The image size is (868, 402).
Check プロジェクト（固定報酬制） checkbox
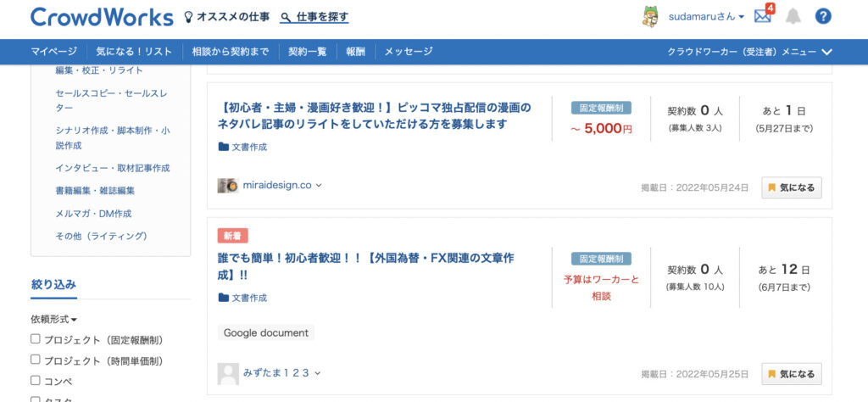point(36,339)
